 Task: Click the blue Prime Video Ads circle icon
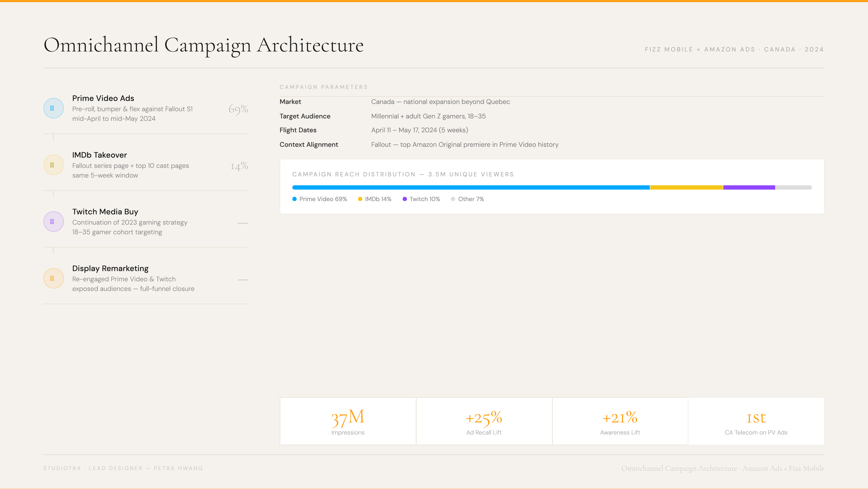54,108
